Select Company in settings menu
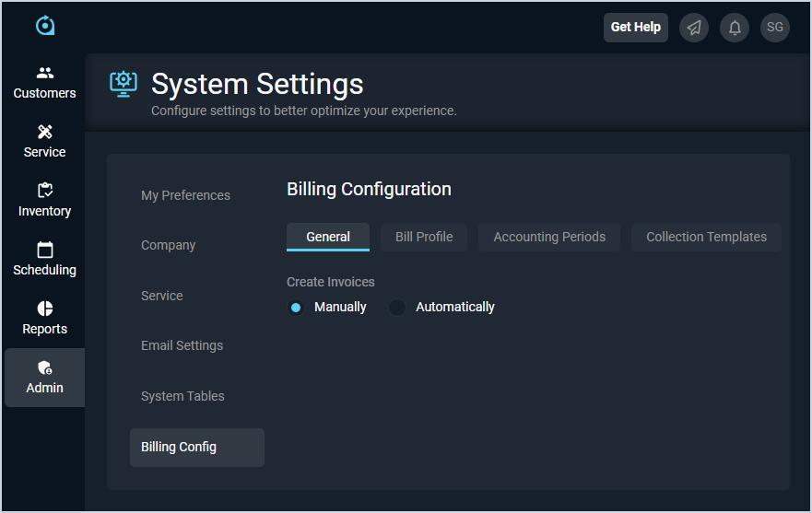812x513 pixels. (168, 245)
